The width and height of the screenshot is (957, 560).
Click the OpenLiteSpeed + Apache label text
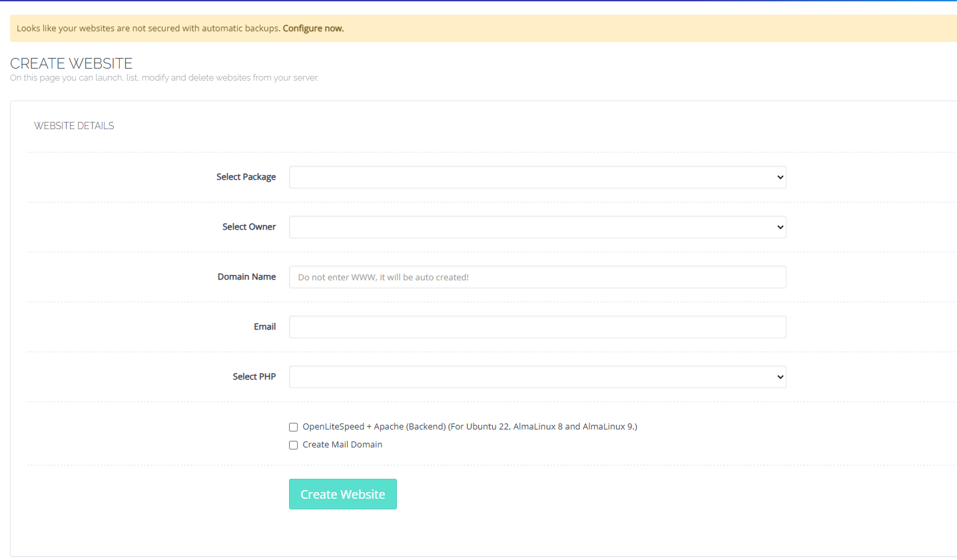470,427
